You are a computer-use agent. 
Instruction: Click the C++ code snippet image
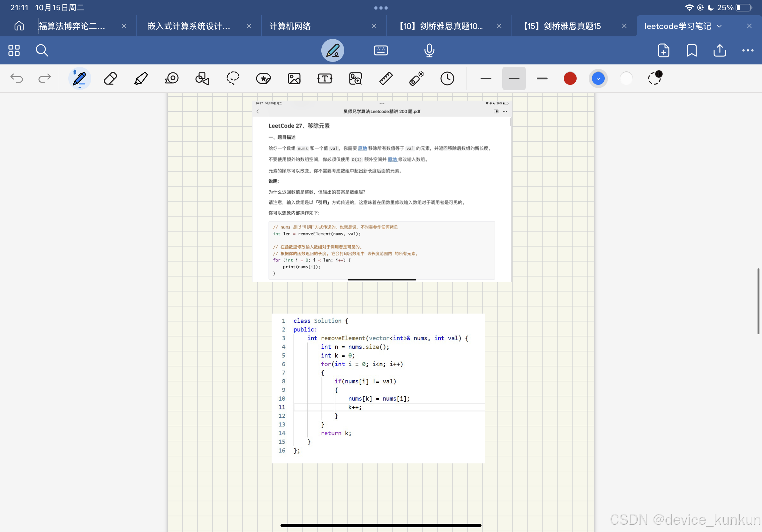tap(378, 388)
